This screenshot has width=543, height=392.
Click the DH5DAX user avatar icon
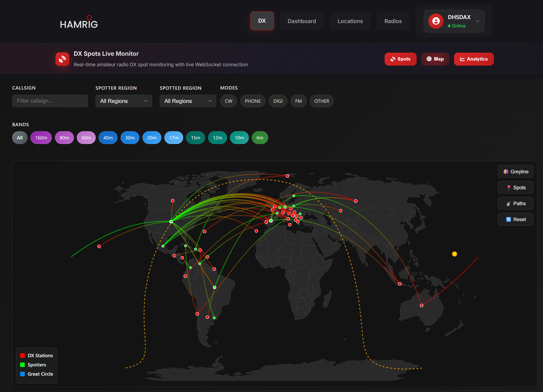(x=436, y=21)
